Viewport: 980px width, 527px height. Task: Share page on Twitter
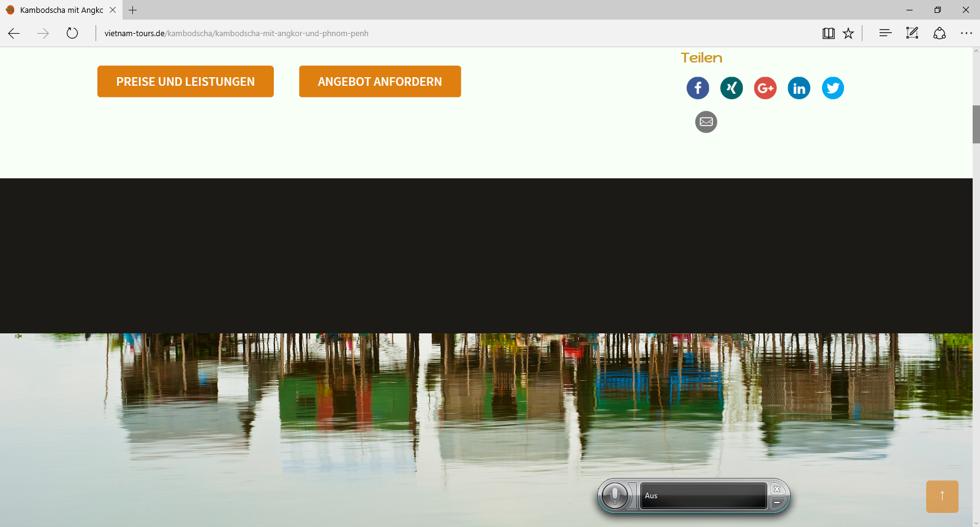click(x=832, y=88)
